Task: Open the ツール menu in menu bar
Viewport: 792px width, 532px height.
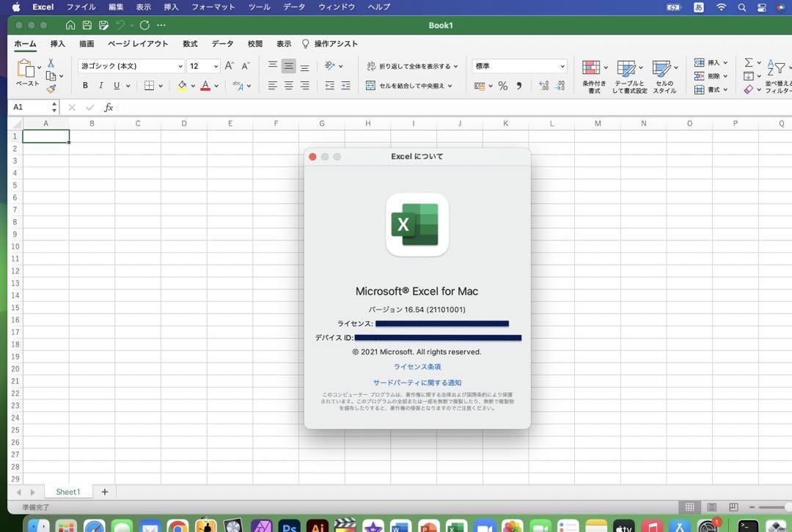Action: pos(259,7)
